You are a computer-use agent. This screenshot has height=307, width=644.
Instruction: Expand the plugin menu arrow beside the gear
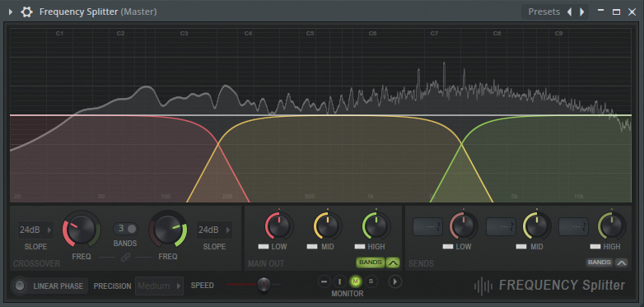pos(11,12)
